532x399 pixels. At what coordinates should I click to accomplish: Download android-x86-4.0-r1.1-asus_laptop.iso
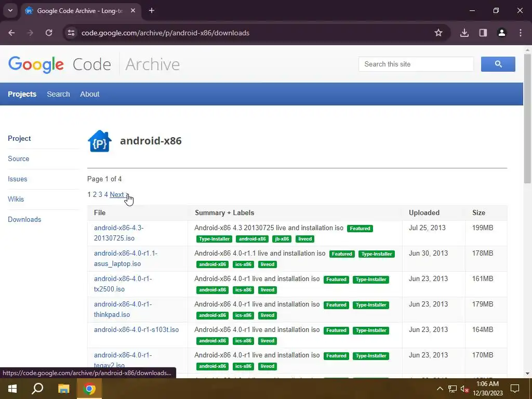[x=126, y=259]
